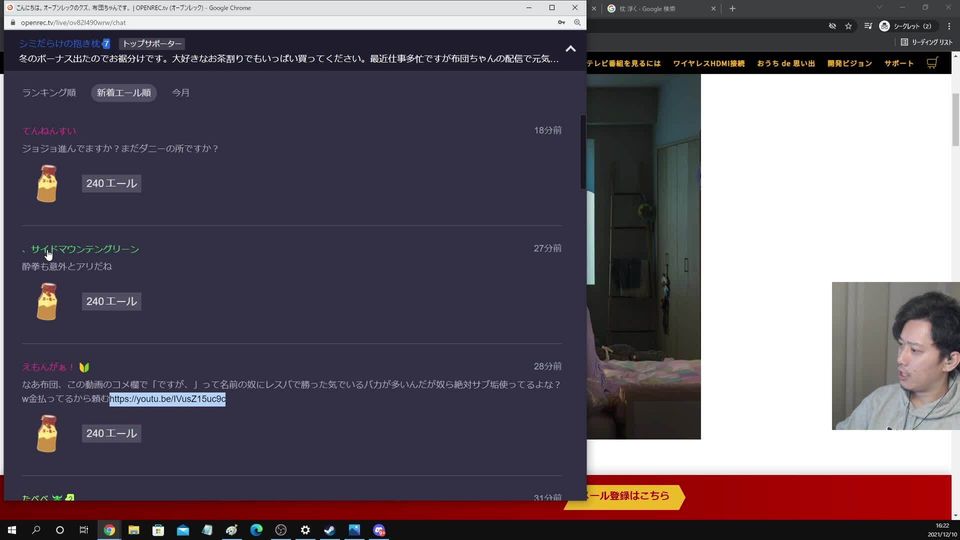Click the メール登録はこちら banner button

coord(624,496)
